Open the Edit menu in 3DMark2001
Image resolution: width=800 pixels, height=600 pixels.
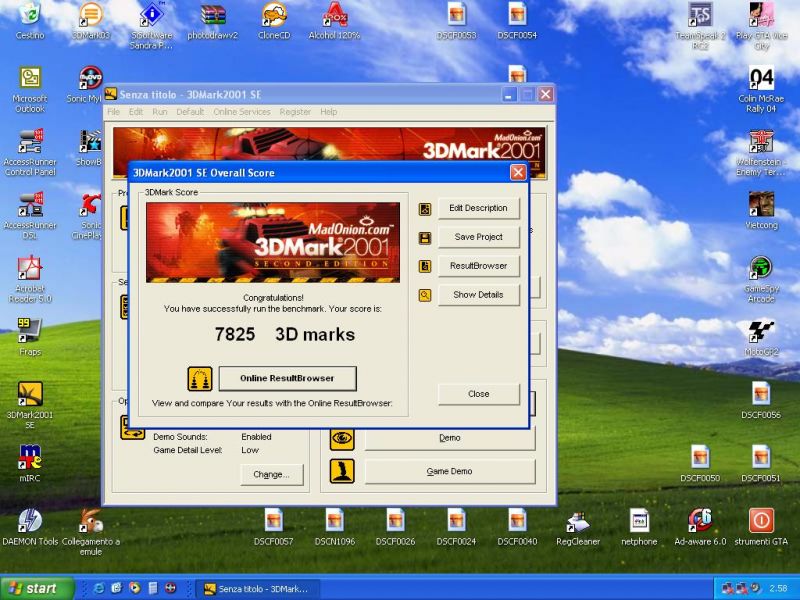(136, 112)
